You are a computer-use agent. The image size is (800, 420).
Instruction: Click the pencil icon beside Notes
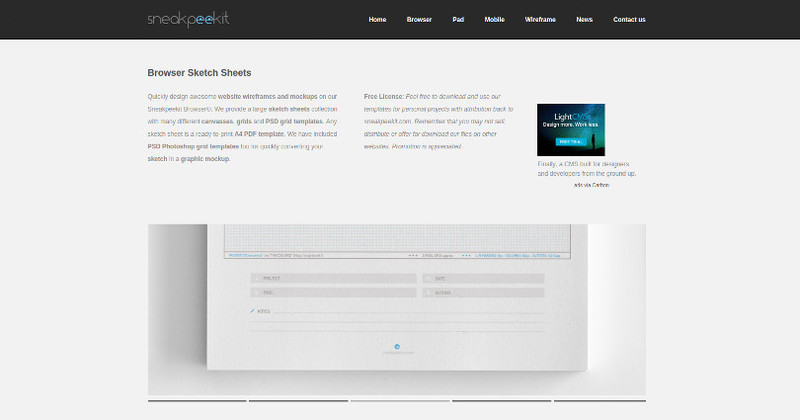[252, 312]
